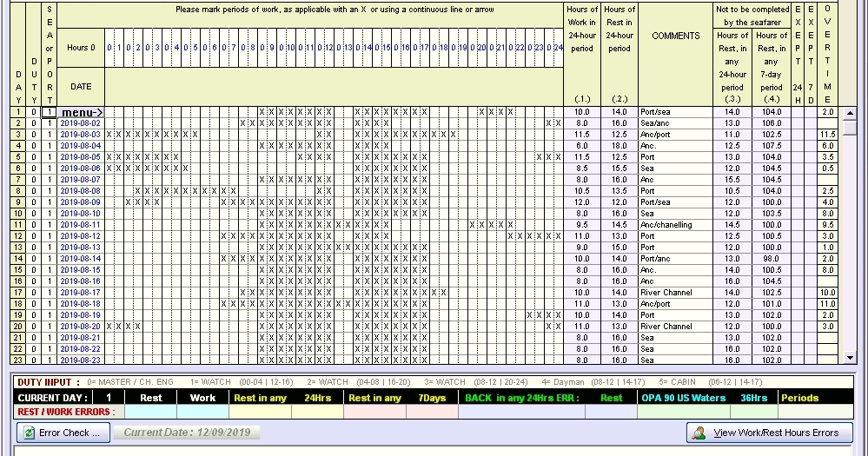The image size is (868, 456).
Task: Click the duty 1 cell in row 1
Action: (x=50, y=112)
